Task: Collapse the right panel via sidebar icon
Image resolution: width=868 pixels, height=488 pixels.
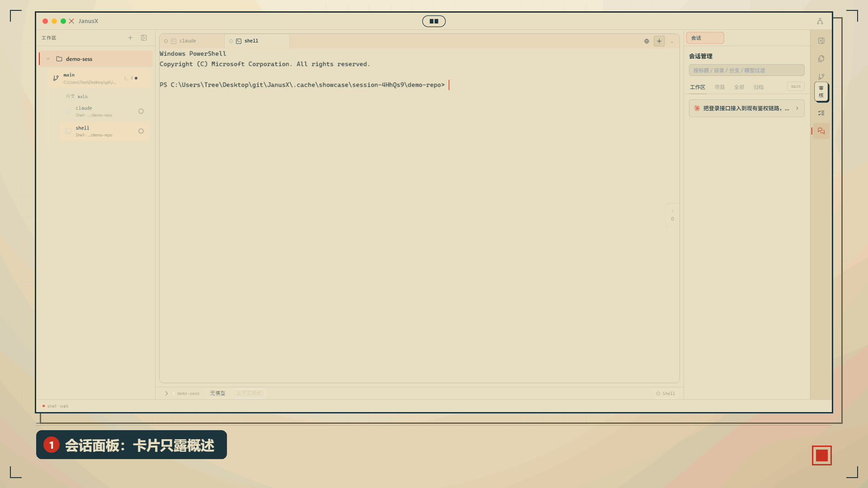Action: tap(821, 41)
